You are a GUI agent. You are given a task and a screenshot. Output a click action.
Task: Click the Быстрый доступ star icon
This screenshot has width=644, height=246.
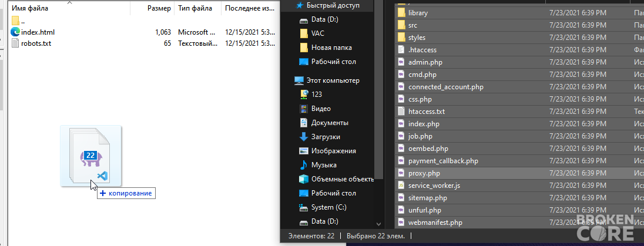coord(300,5)
